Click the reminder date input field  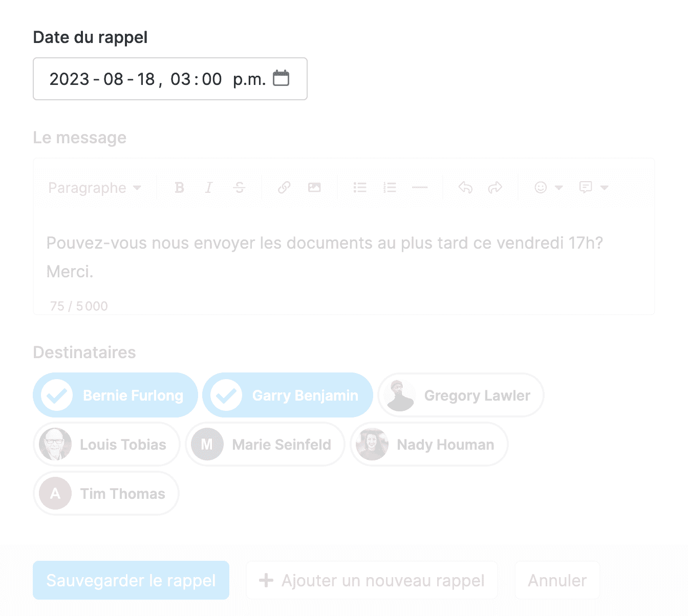(x=170, y=79)
